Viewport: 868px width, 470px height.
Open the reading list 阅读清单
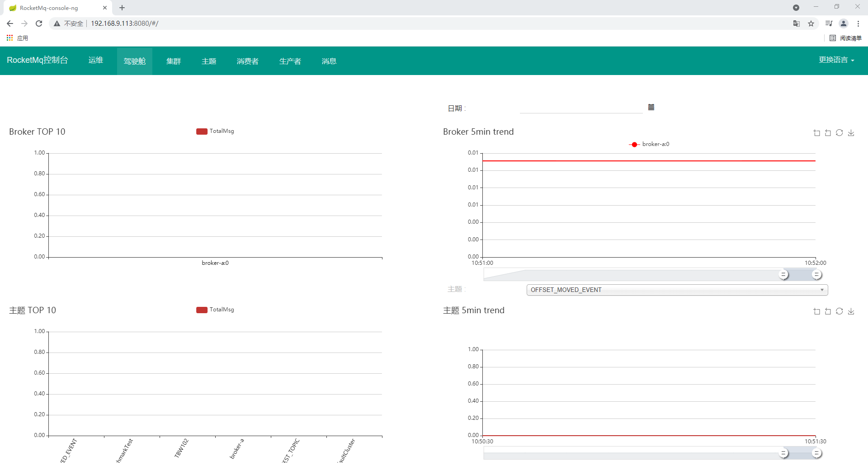(845, 38)
